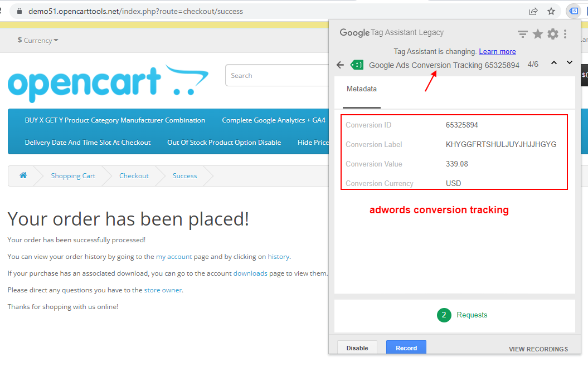Click the Conversion Label value KHYGGFRTSHULJUYJHJJHGYG
Viewport: 588px width, 372px height.
click(x=501, y=145)
